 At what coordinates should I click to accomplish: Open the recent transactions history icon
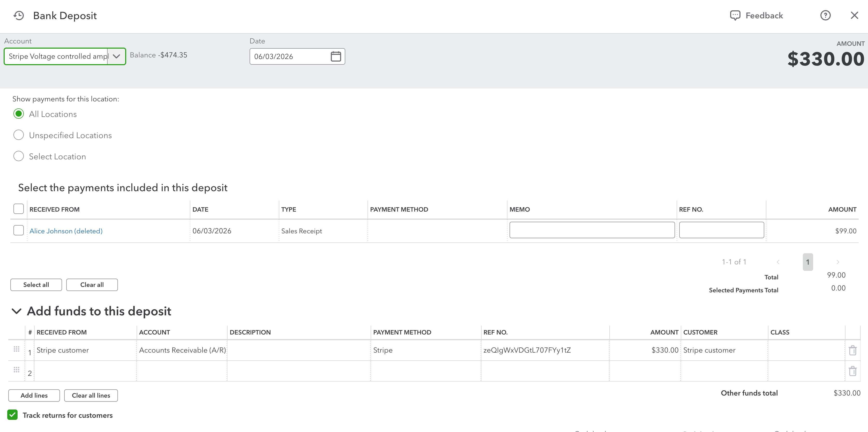click(x=19, y=16)
